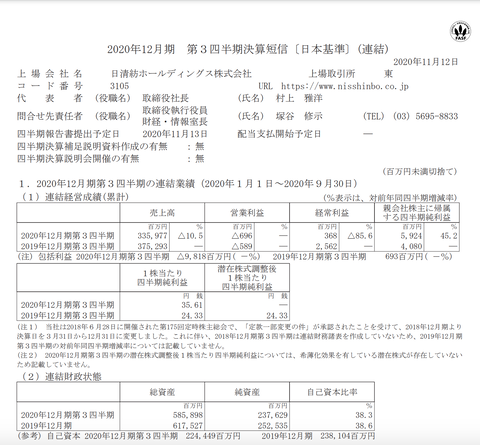Select comprehensive income △9,818百万円
The height and width of the screenshot is (445, 480).
tap(204, 257)
